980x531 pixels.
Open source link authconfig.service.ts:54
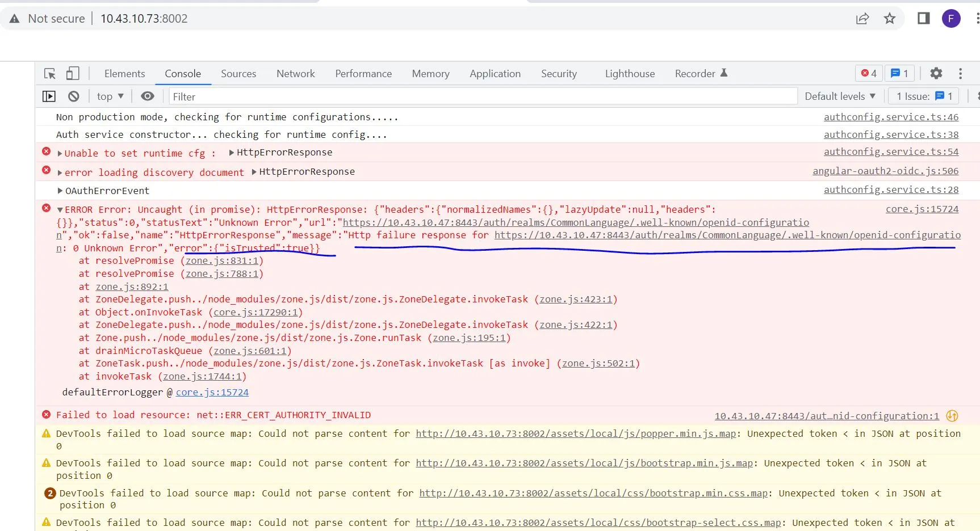click(x=891, y=151)
